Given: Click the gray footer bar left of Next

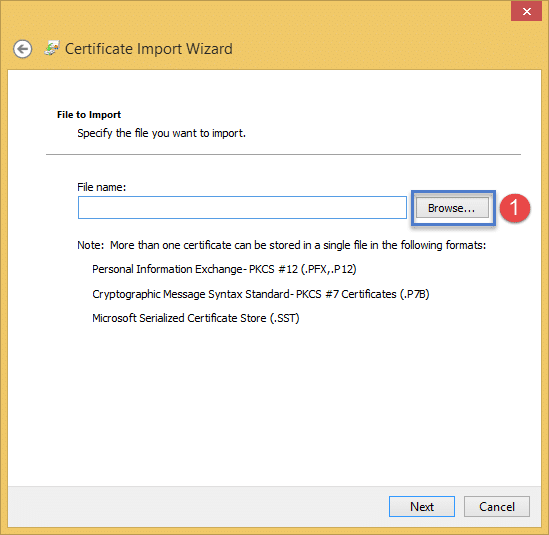Looking at the screenshot, I should click(196, 506).
